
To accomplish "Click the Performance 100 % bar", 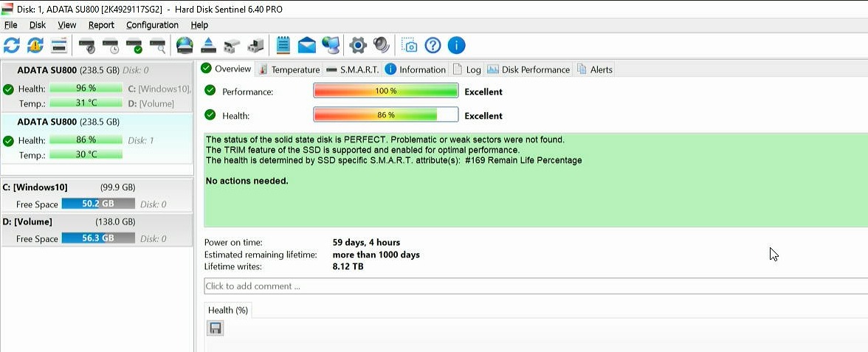I will click(x=386, y=91).
